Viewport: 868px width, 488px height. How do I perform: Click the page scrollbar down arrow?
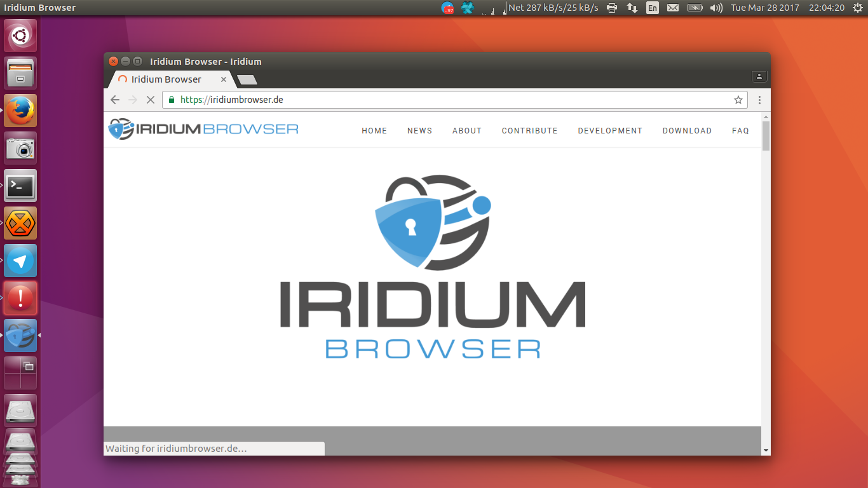click(766, 450)
